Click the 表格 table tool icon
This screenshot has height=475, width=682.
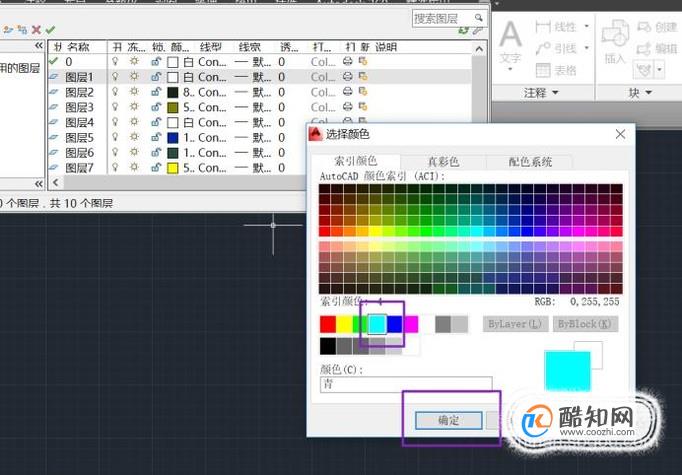point(543,70)
